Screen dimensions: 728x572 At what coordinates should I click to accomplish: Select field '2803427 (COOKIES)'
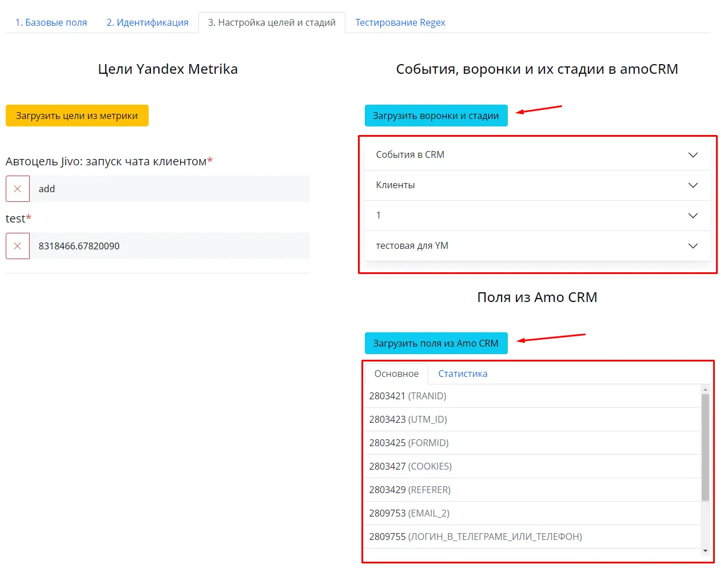pyautogui.click(x=532, y=466)
